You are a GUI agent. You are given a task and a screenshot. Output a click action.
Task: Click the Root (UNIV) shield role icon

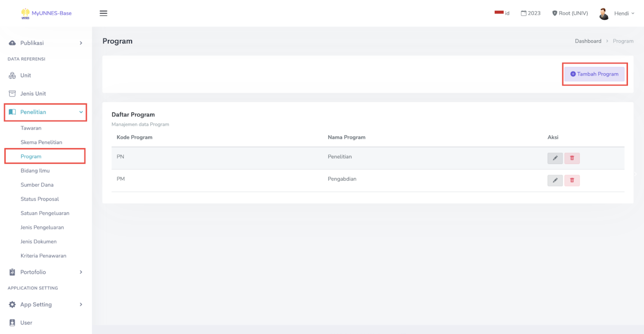coord(554,13)
